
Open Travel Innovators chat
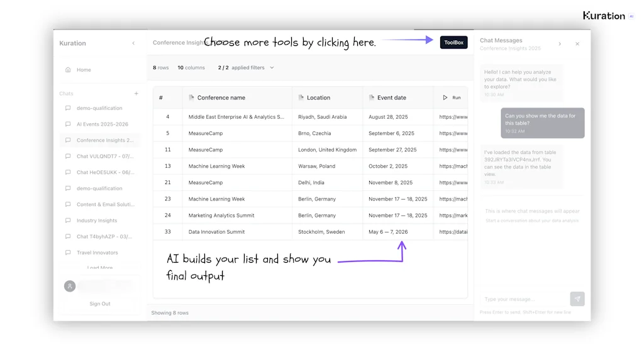pos(100,253)
